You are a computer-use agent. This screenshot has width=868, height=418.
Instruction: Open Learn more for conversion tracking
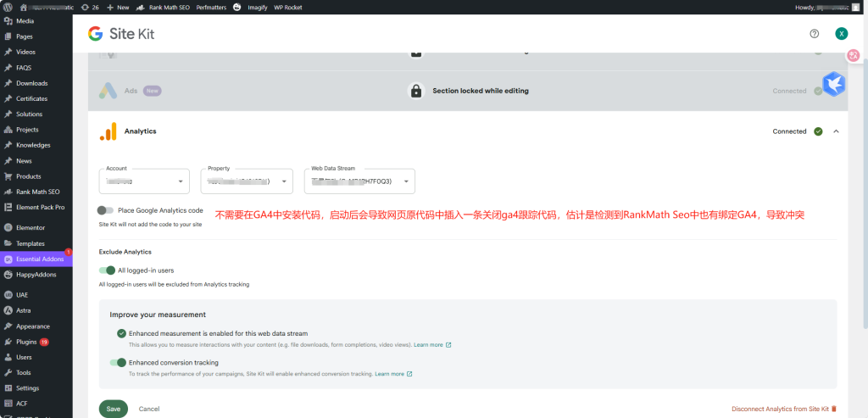[393, 374]
